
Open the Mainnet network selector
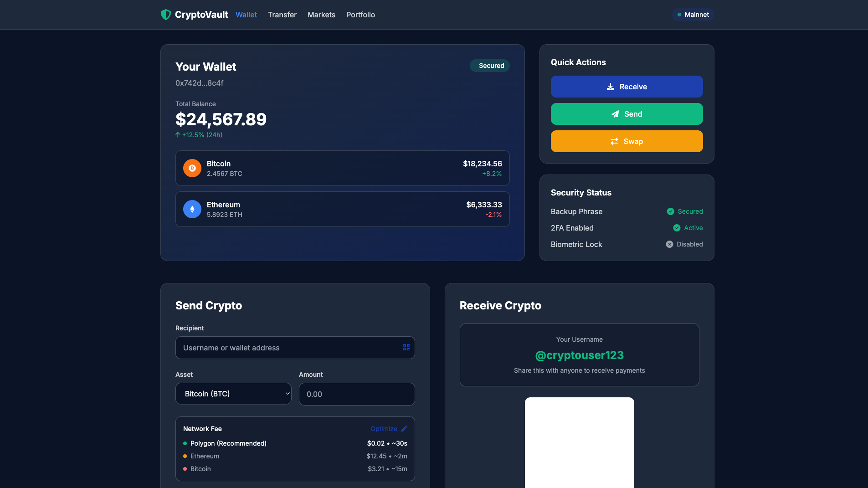[x=692, y=14]
